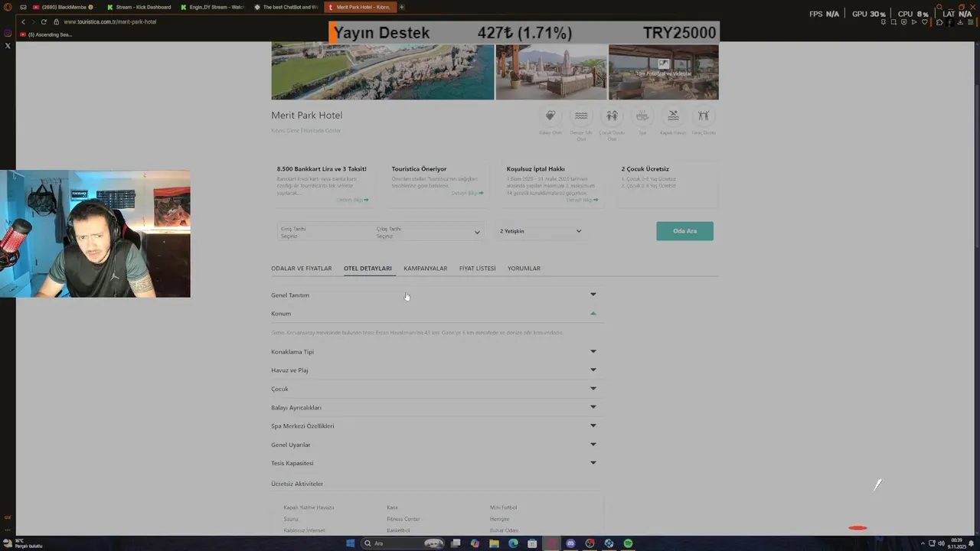Open Copilot from the taskbar
Screen dimensions: 980x551
click(x=475, y=543)
